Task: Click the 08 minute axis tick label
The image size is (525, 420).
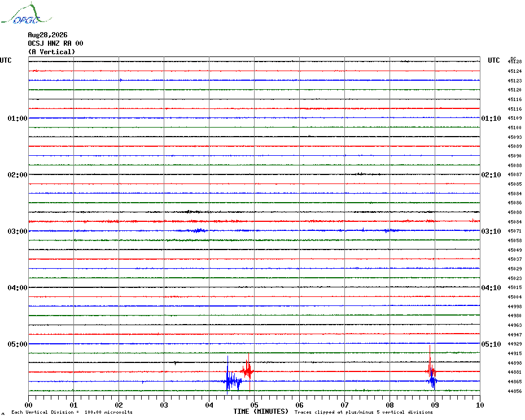Action: pyautogui.click(x=390, y=405)
